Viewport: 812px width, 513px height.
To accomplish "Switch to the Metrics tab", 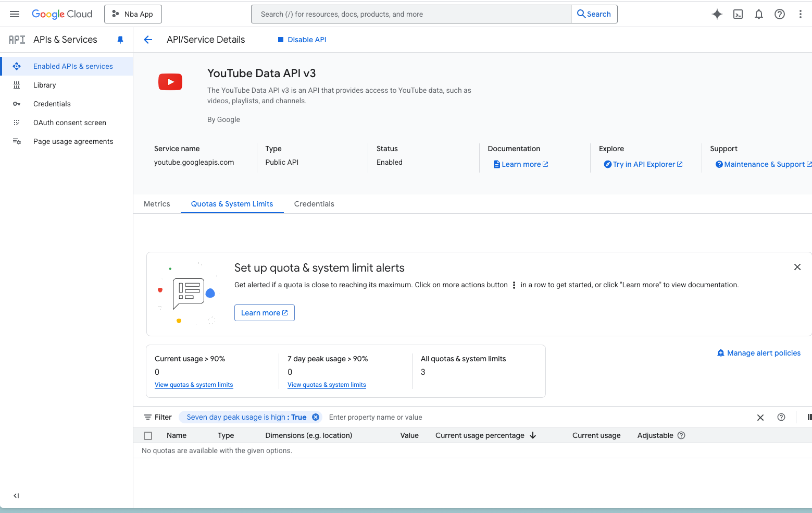I will pos(157,204).
